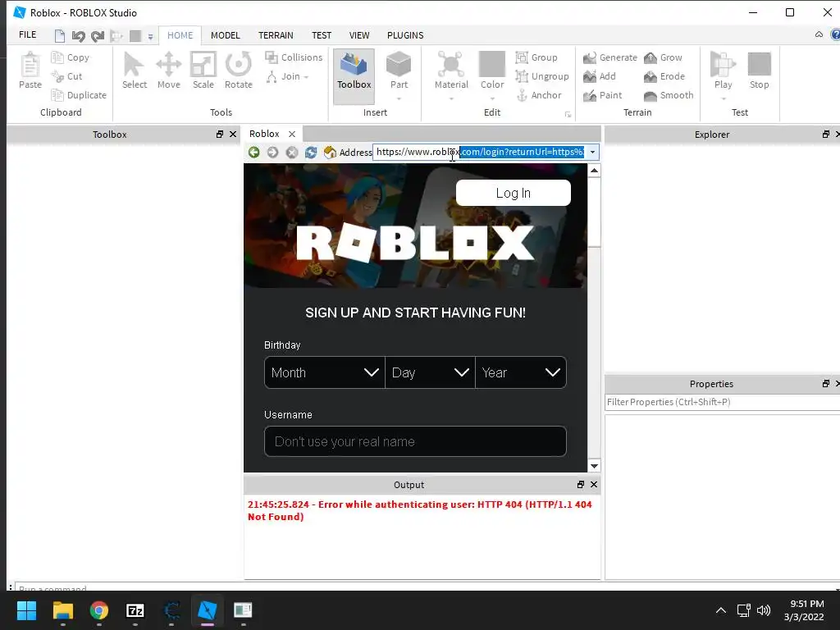Open the Year birthday dropdown
This screenshot has height=630, width=840.
click(x=521, y=372)
